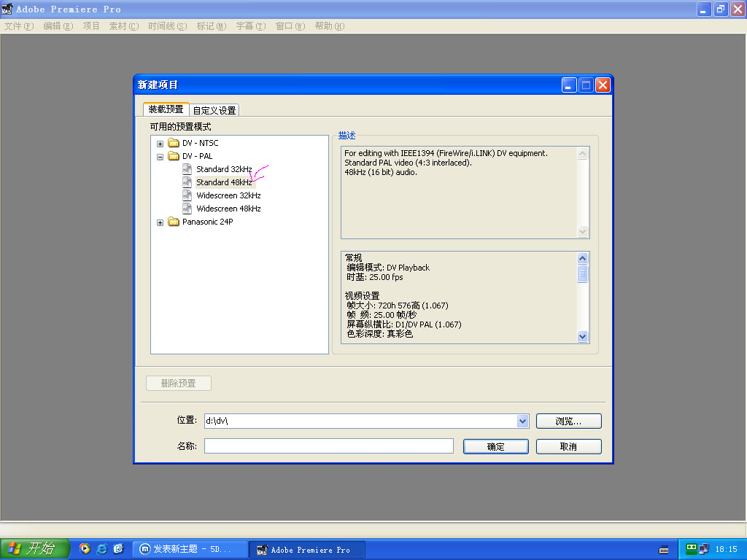This screenshot has width=747, height=560.
Task: Click the 位置 path field d:\dv\
Action: (x=360, y=421)
